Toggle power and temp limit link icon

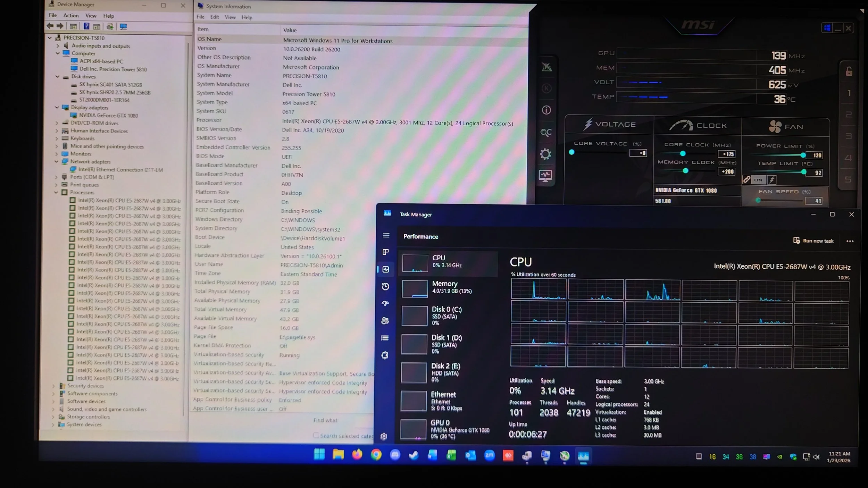click(746, 179)
